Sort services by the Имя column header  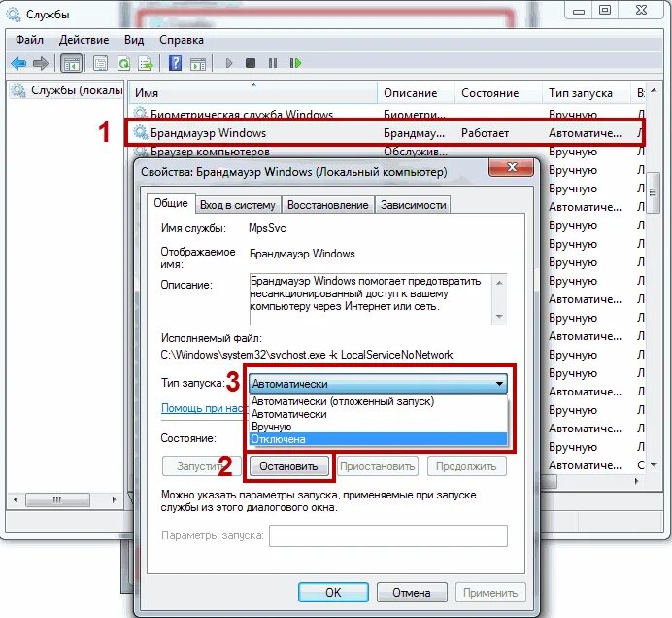pos(252,93)
